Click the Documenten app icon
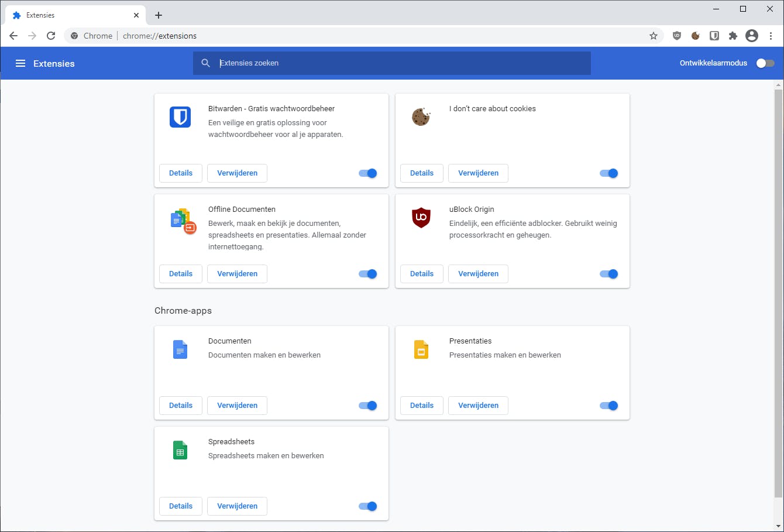The image size is (784, 532). click(180, 349)
